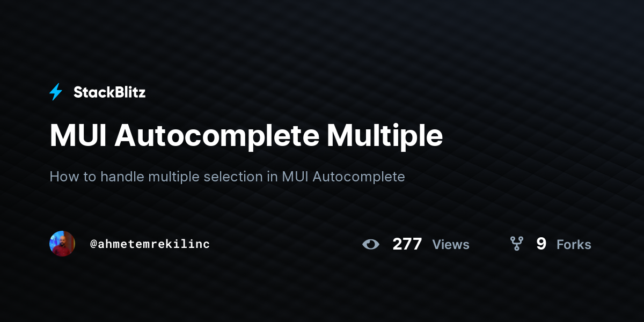The width and height of the screenshot is (644, 322).
Task: Select the Views label
Action: tap(451, 245)
